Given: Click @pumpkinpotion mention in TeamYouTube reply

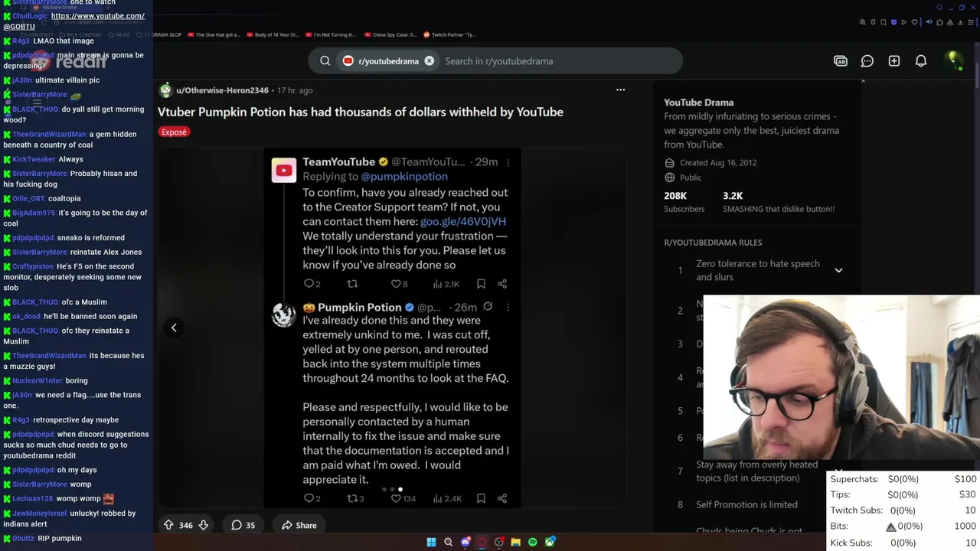Looking at the screenshot, I should (x=404, y=176).
